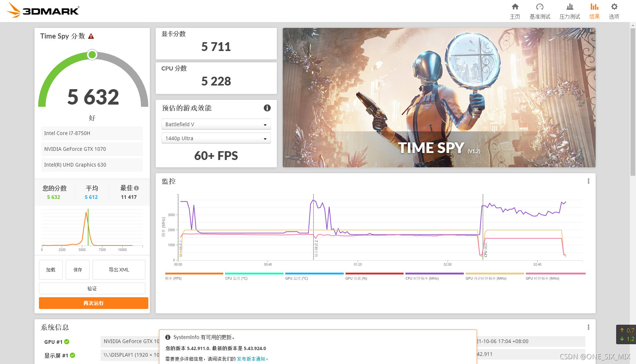Toggle the CPU 温度 legend series
Screen dimensions: 636x364
coord(254,276)
